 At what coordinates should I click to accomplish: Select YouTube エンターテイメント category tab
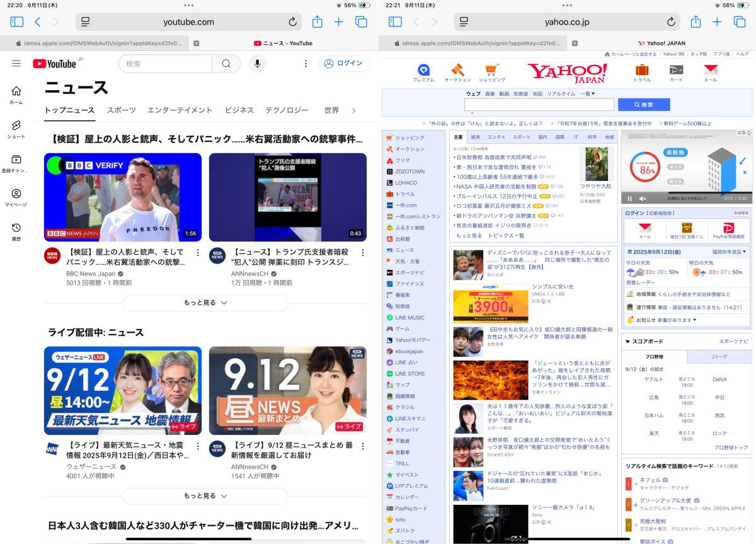point(180,110)
